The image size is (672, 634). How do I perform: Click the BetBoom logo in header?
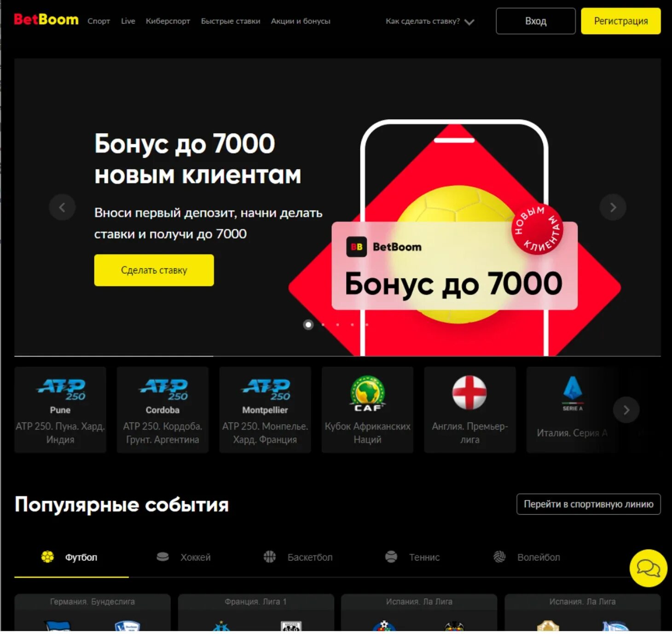(46, 20)
